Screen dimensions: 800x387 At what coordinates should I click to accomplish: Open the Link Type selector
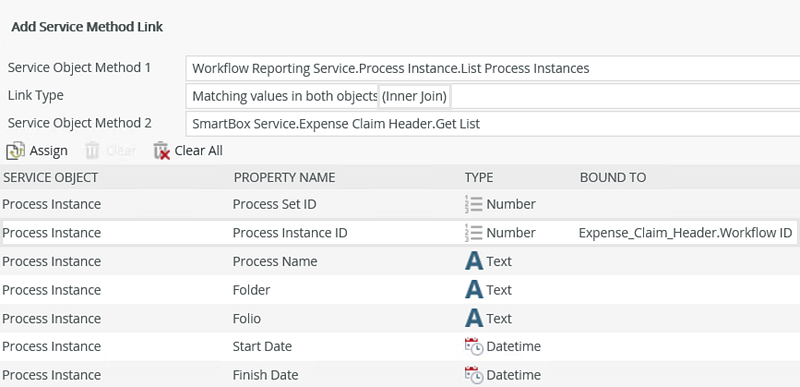pos(492,96)
